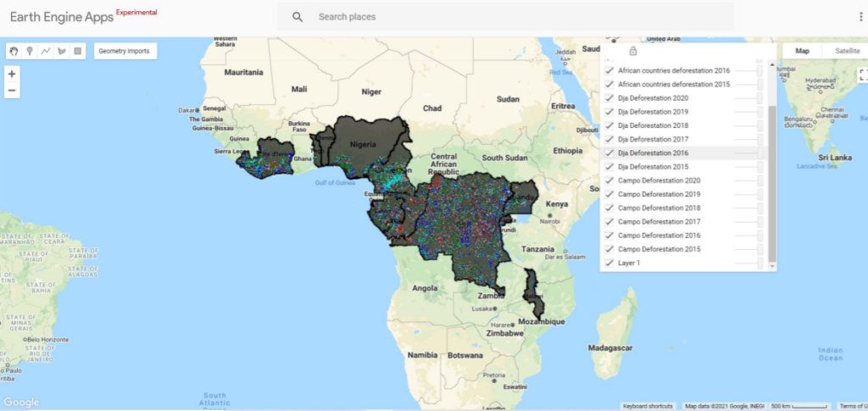The height and width of the screenshot is (411, 868).
Task: Select the hand pan tool
Action: point(14,51)
